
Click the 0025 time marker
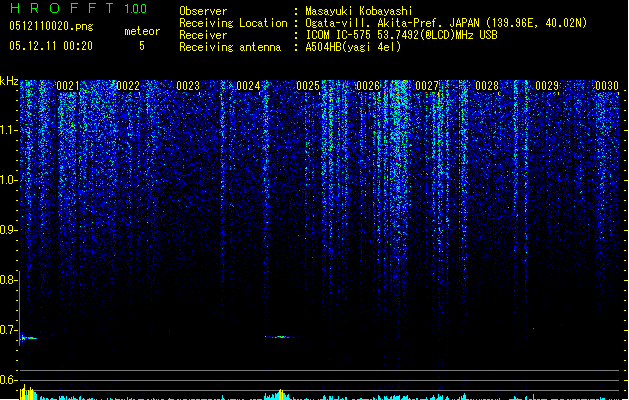308,86
